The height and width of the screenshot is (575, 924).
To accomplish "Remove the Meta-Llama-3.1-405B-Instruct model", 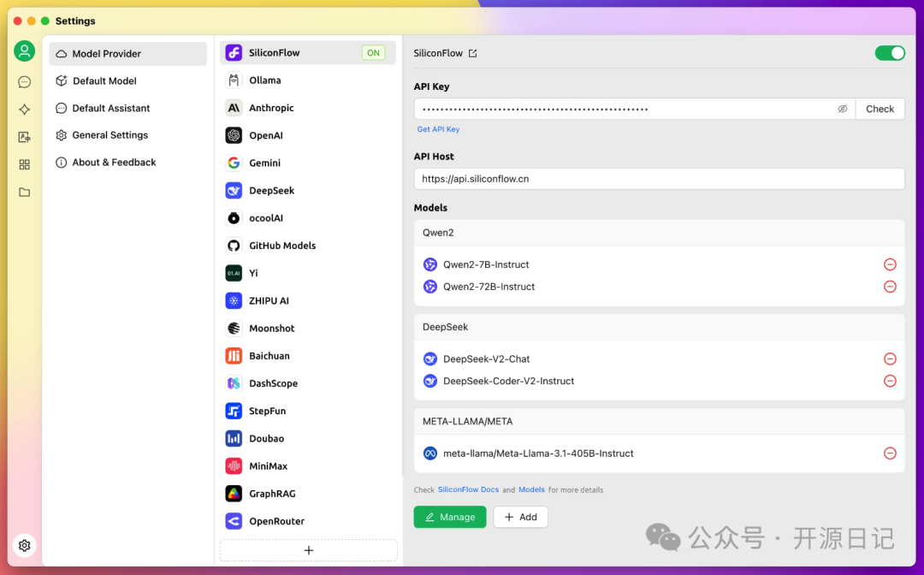I will [890, 453].
